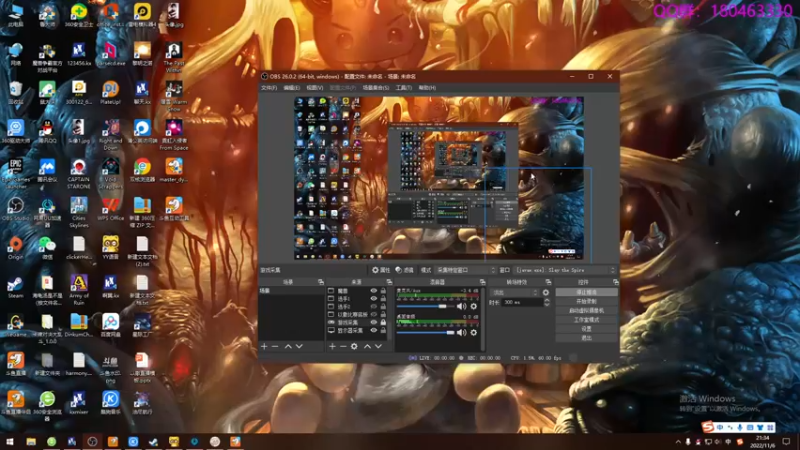Pop out the 混音器 dock panel
This screenshot has height=450, width=800.
click(x=482, y=282)
